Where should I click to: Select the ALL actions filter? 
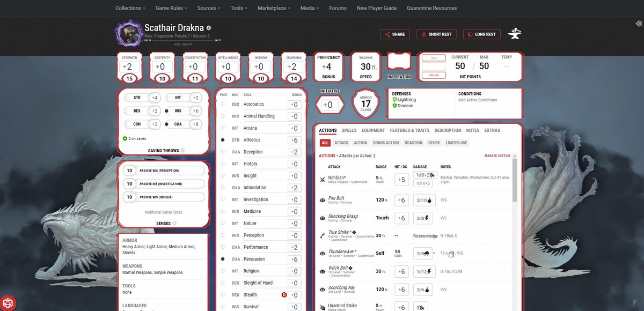click(325, 143)
